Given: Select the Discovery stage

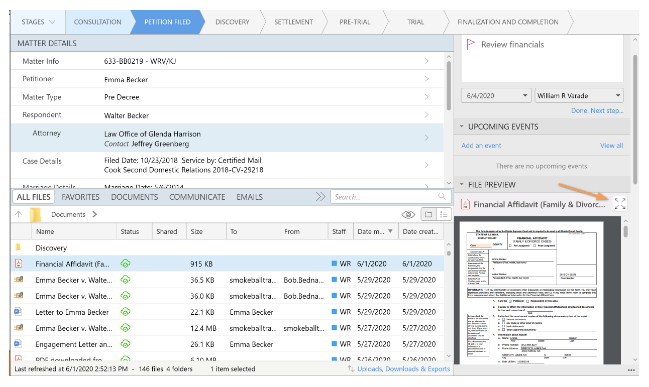Looking at the screenshot, I should [x=232, y=22].
